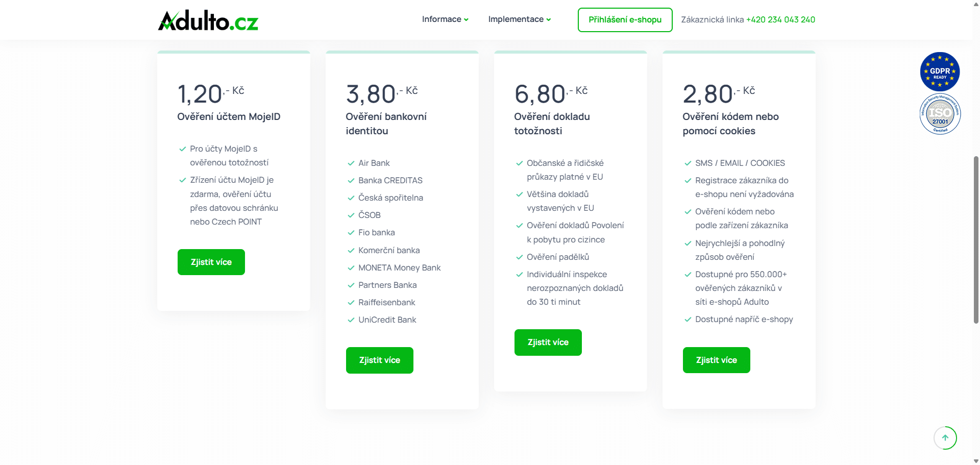Click the text Dostupné napříč e-shopy
The image size is (980, 465).
click(744, 320)
